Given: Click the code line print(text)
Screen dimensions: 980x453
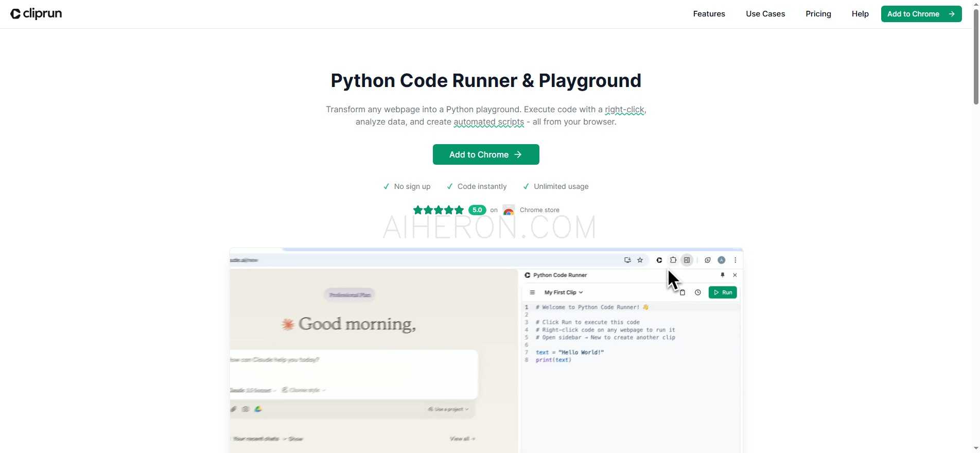Looking at the screenshot, I should pyautogui.click(x=553, y=360).
